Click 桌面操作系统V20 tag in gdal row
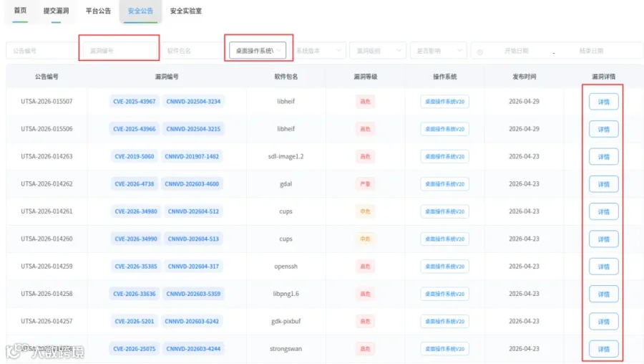This screenshot has width=644, height=364. tap(444, 184)
